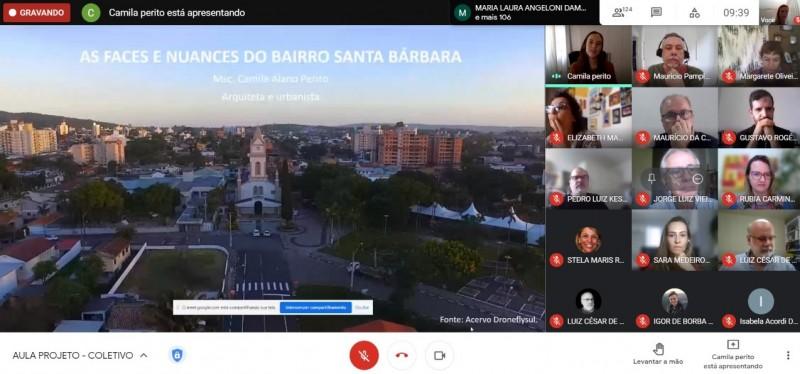The image size is (800, 374).
Task: Click muted mic icon on Gustavo Rogé tile
Action: (x=729, y=138)
